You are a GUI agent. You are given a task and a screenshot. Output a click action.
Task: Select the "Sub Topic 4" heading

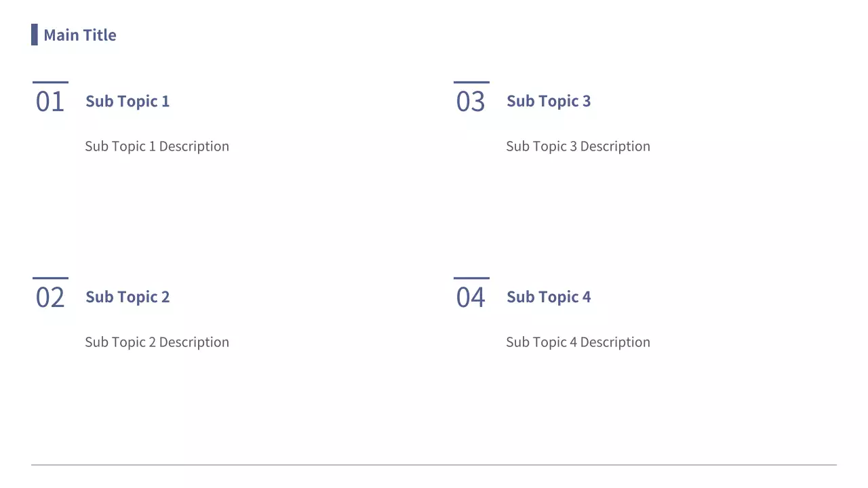pos(549,297)
